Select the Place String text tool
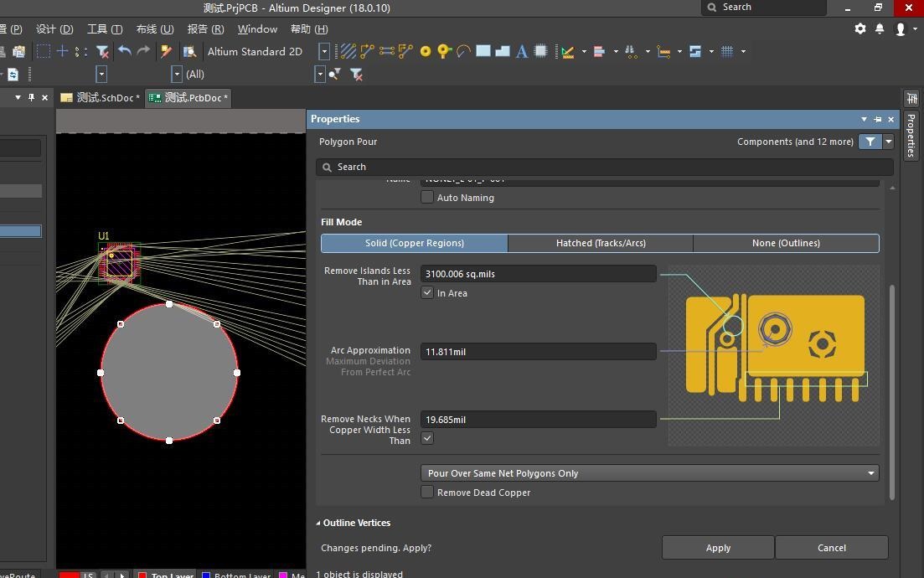This screenshot has width=924, height=578. click(521, 51)
